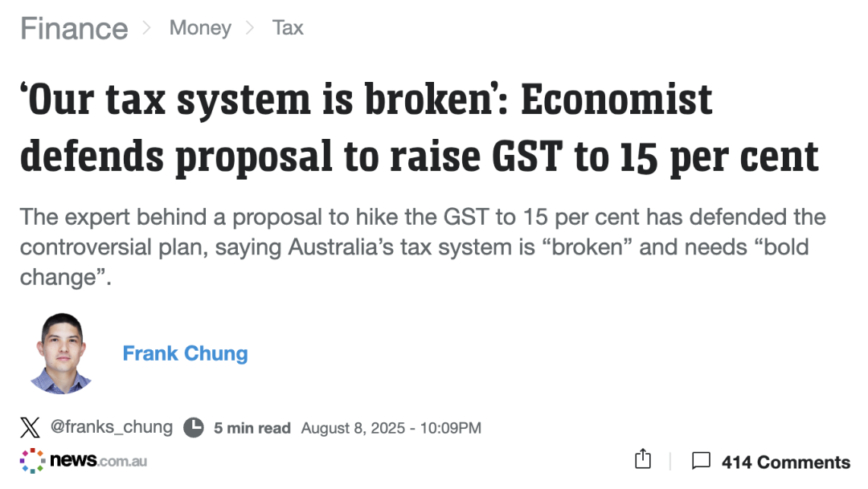
Task: Open the Finance section breadcrumb
Action: (x=74, y=29)
